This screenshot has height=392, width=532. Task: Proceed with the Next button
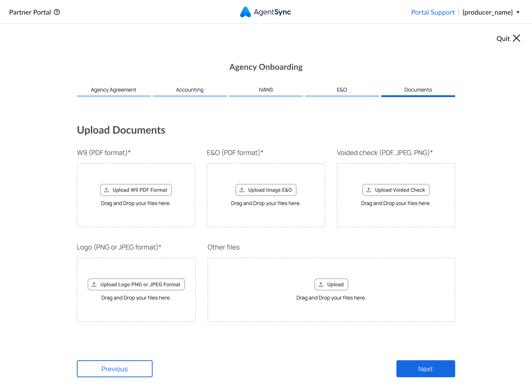coord(426,369)
